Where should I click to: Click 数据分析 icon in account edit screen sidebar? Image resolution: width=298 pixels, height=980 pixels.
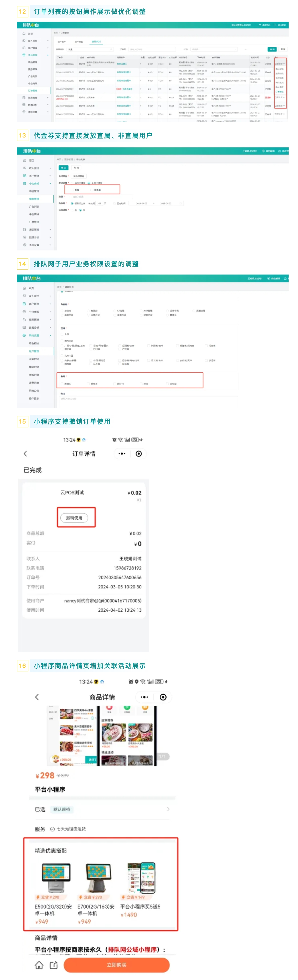pos(24,328)
